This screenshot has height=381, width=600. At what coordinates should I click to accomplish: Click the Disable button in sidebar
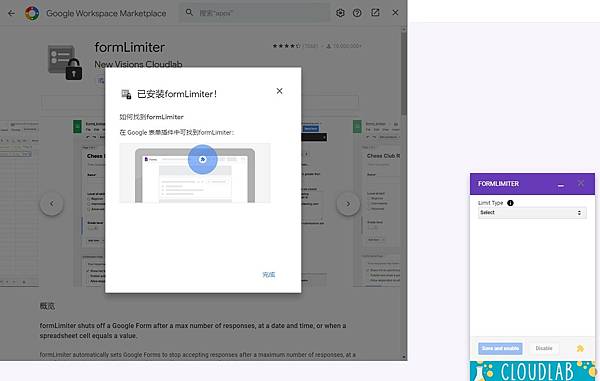point(544,348)
